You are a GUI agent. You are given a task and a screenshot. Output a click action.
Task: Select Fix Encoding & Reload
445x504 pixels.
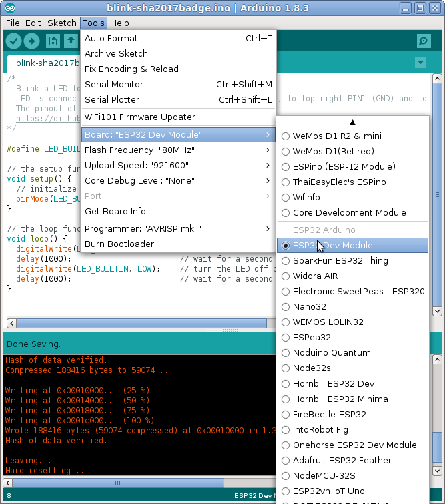(x=178, y=69)
